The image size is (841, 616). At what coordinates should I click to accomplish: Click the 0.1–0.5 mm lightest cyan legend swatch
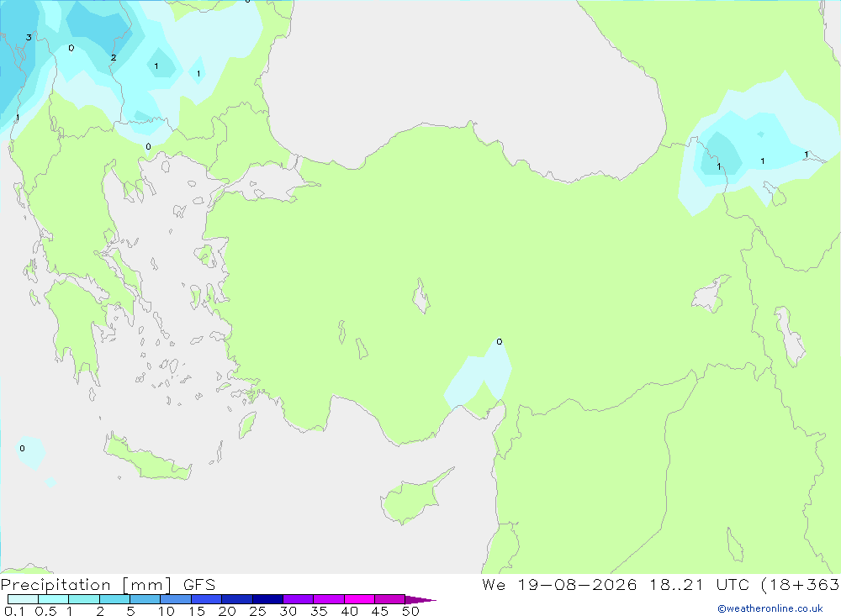(x=23, y=599)
